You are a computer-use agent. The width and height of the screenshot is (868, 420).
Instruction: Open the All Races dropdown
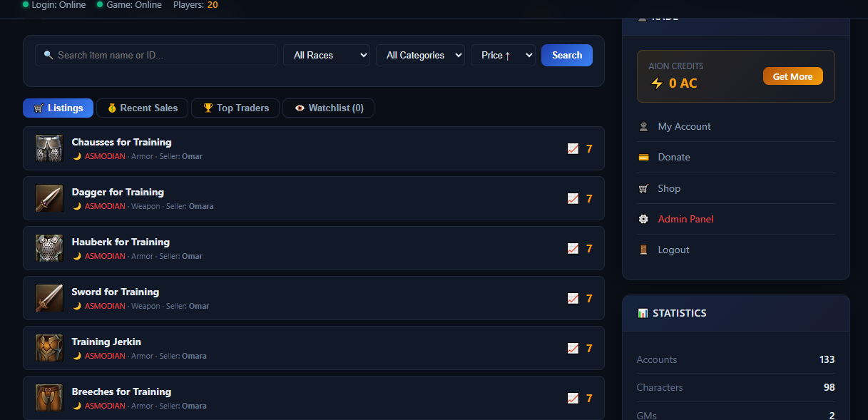[327, 55]
